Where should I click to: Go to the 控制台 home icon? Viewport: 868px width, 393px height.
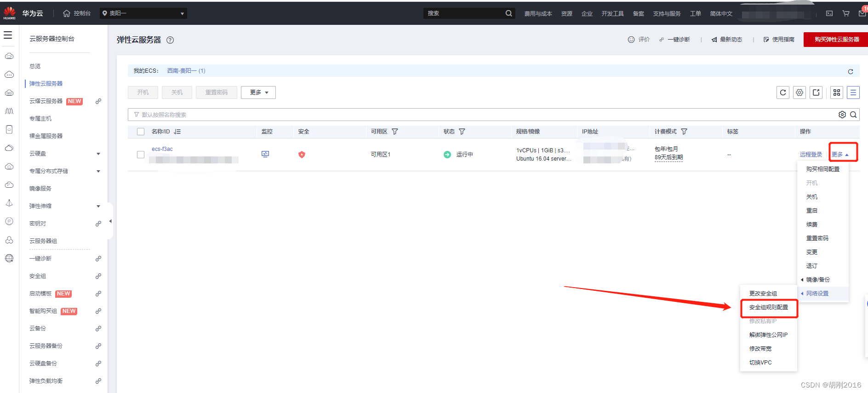pyautogui.click(x=67, y=13)
